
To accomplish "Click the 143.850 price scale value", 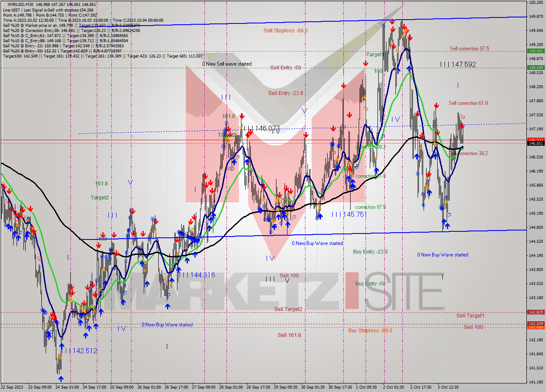I will pos(536,270).
